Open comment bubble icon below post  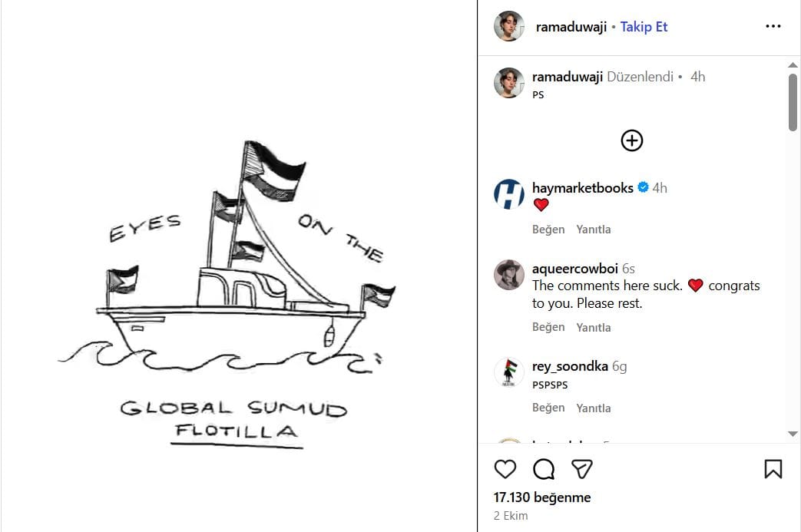(x=544, y=469)
